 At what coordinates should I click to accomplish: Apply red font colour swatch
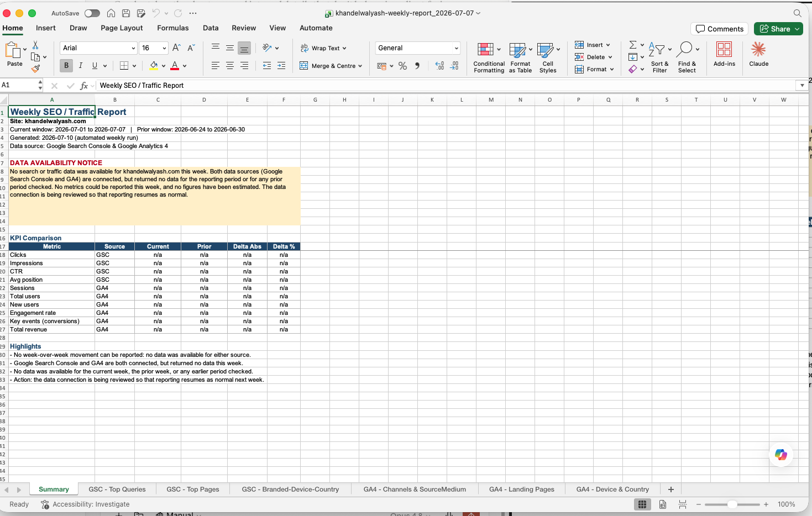click(x=175, y=66)
